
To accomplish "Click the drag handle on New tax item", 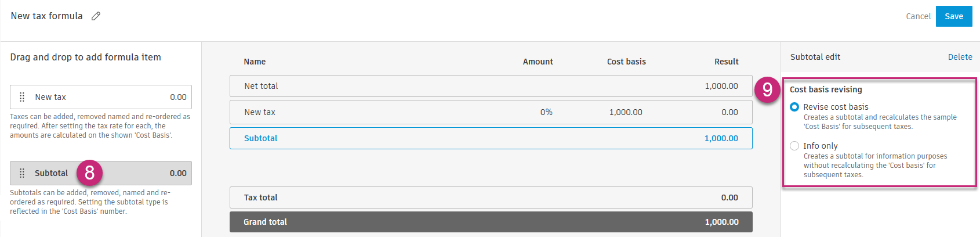I will (x=22, y=97).
